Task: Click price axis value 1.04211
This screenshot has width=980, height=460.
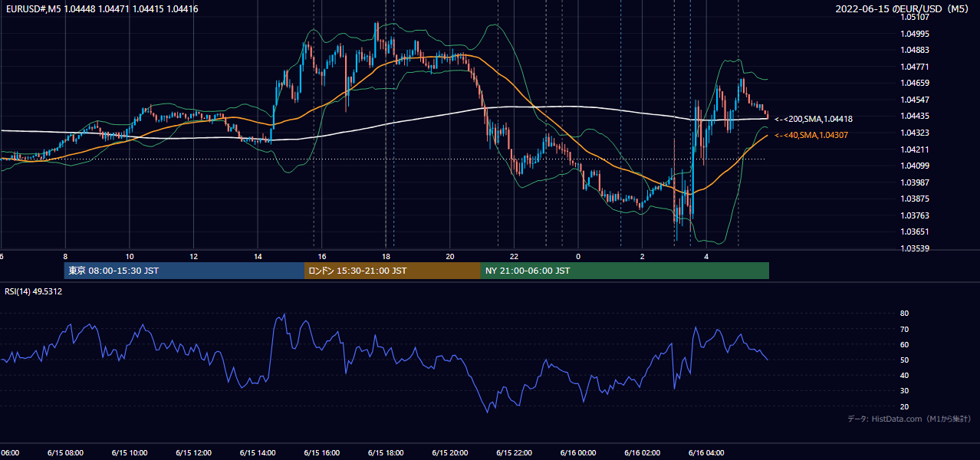Action: click(x=916, y=149)
